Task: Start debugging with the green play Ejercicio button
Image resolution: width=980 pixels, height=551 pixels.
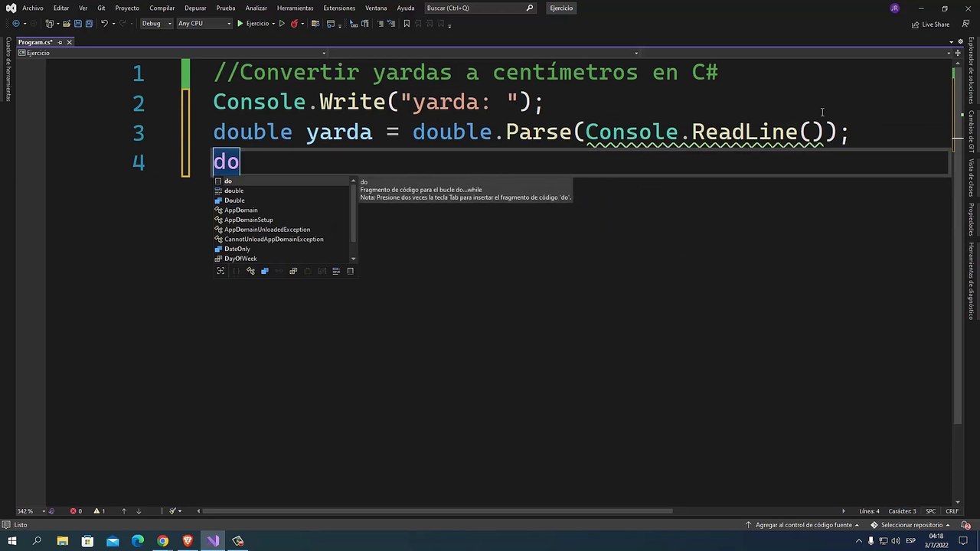Action: (253, 24)
